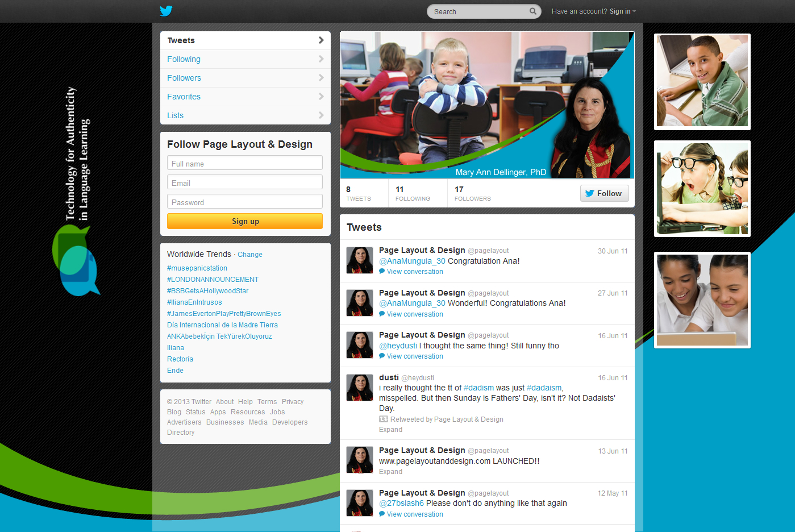Open the Followers menu item

[184, 78]
